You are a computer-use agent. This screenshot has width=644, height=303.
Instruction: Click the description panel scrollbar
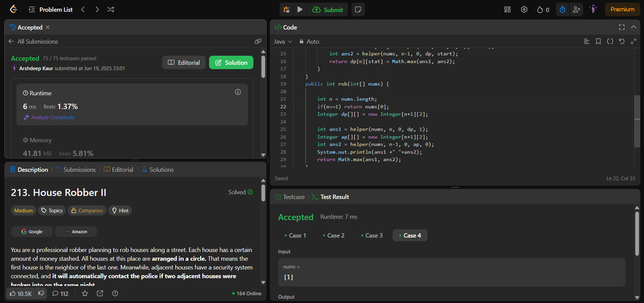pos(263,193)
